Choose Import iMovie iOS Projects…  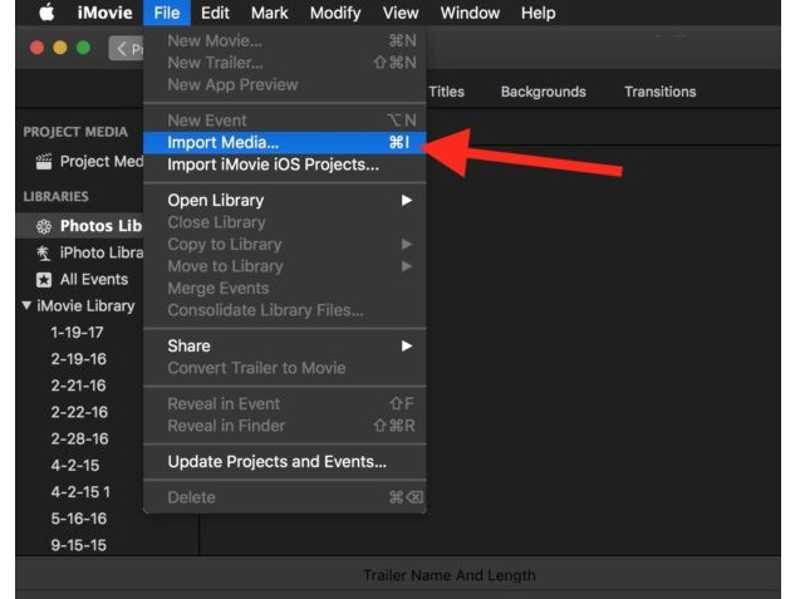pos(285,165)
